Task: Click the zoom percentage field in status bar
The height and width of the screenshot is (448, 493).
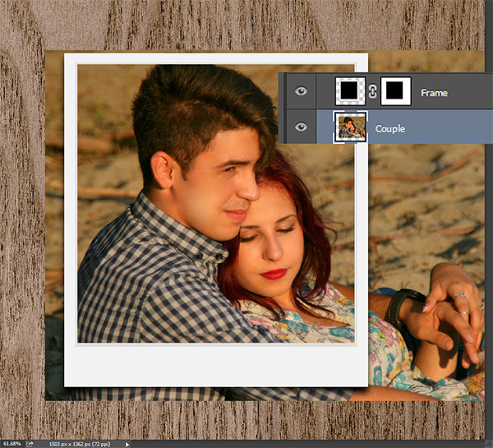Action: pyautogui.click(x=12, y=443)
